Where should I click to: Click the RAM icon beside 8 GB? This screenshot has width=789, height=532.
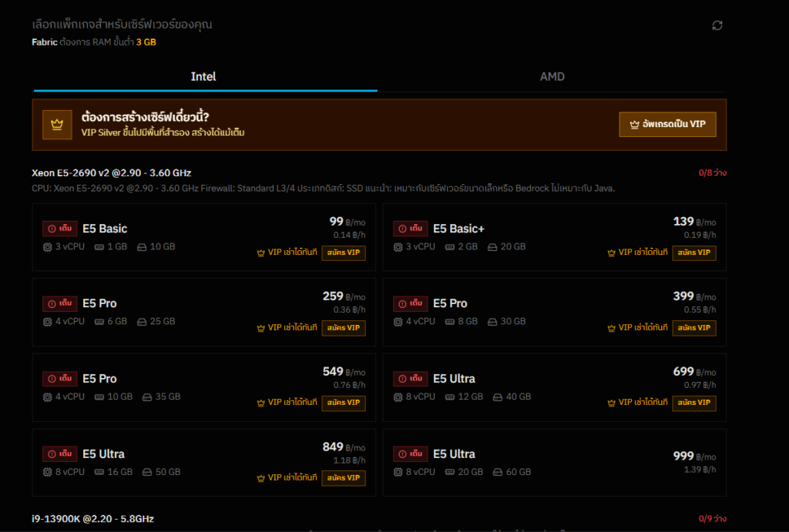[450, 322]
